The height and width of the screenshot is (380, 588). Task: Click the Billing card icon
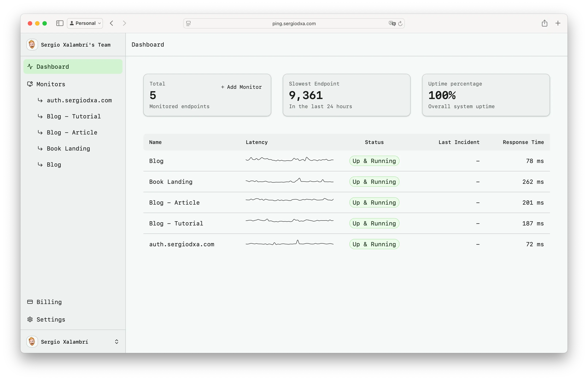30,302
